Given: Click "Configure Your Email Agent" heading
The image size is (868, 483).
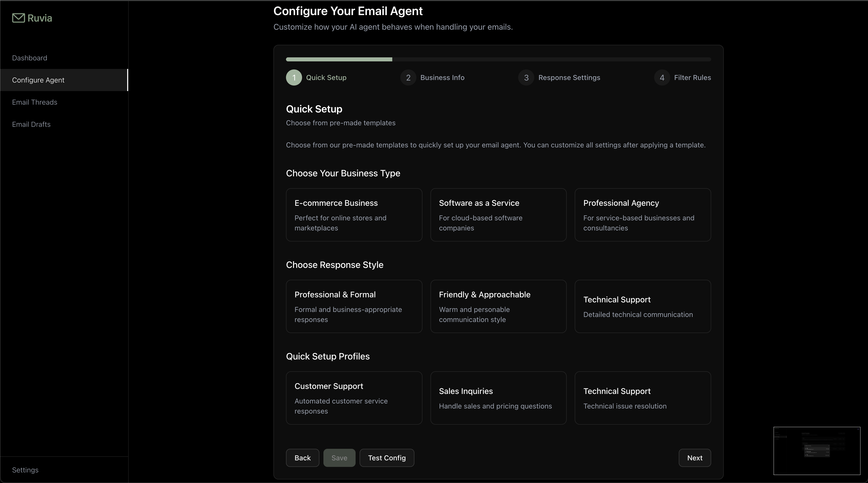Looking at the screenshot, I should click(348, 11).
